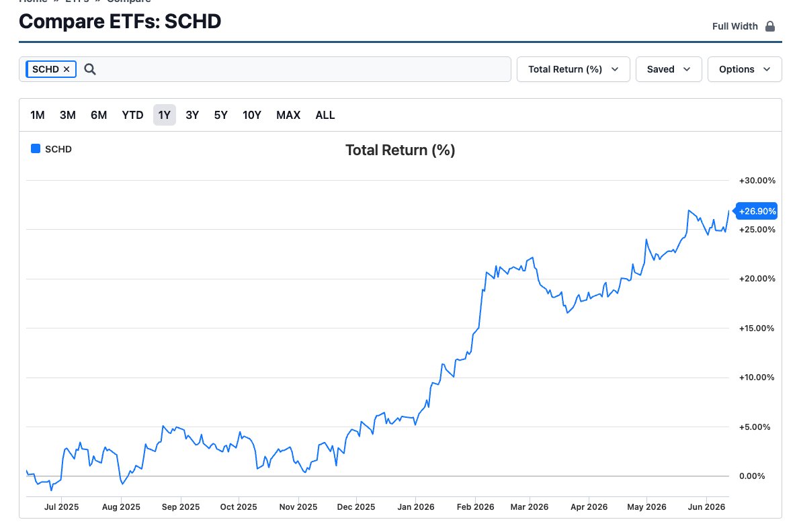
Task: Click the Nov 2025 axis label
Action: [x=298, y=506]
